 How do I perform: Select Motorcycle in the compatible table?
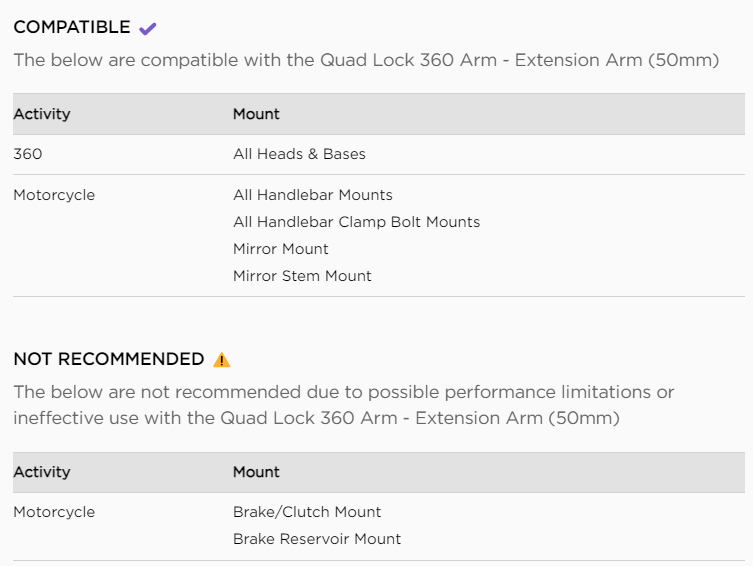(x=54, y=195)
